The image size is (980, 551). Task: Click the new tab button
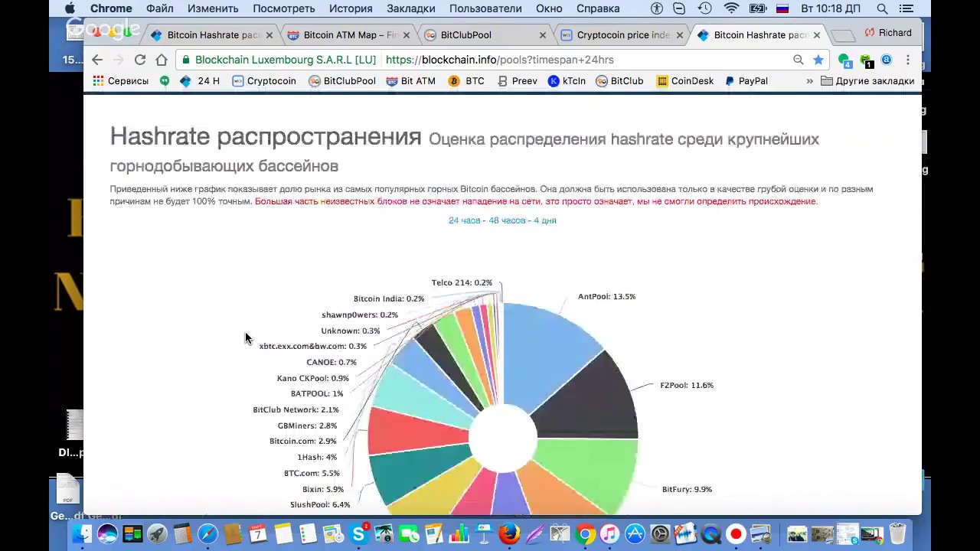[842, 36]
